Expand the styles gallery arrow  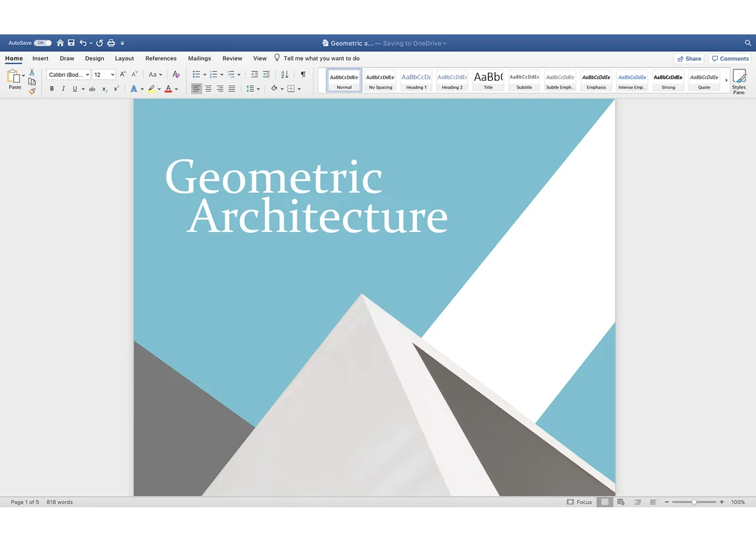[x=726, y=81]
